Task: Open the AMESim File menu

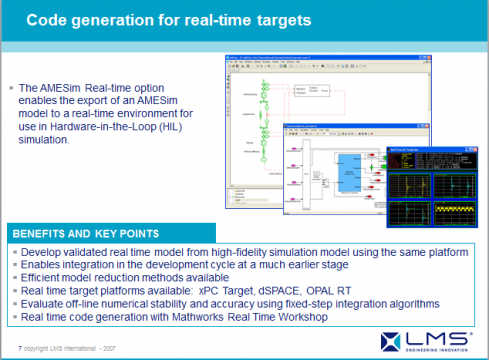Action: pos(231,62)
